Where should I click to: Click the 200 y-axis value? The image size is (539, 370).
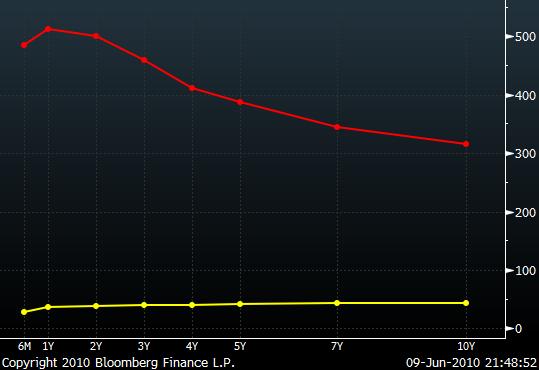(x=525, y=213)
